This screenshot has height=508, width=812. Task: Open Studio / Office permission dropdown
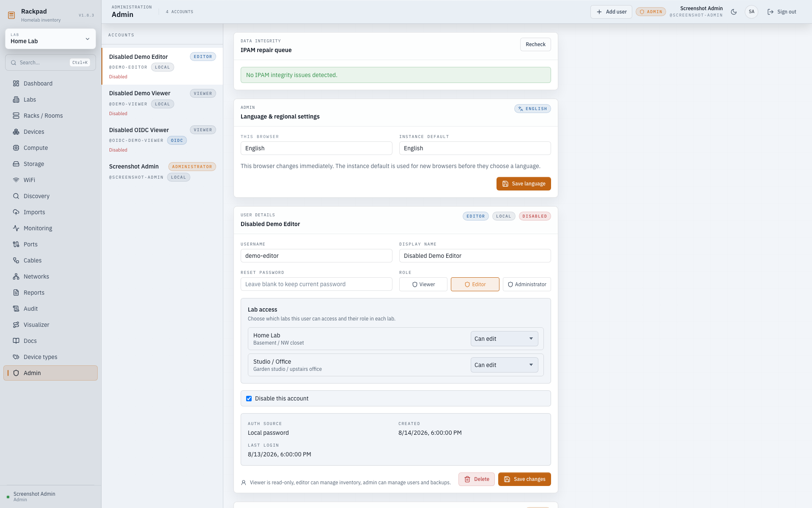(x=504, y=365)
